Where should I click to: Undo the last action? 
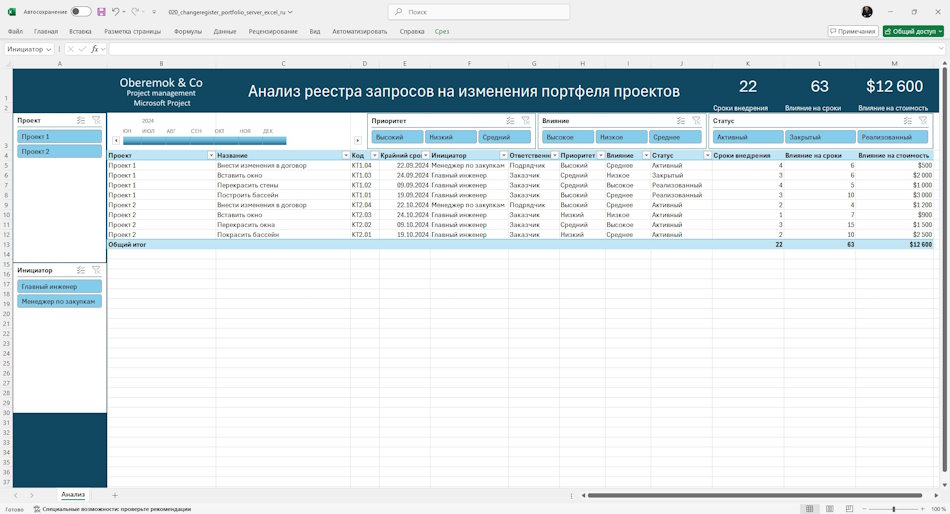(115, 12)
